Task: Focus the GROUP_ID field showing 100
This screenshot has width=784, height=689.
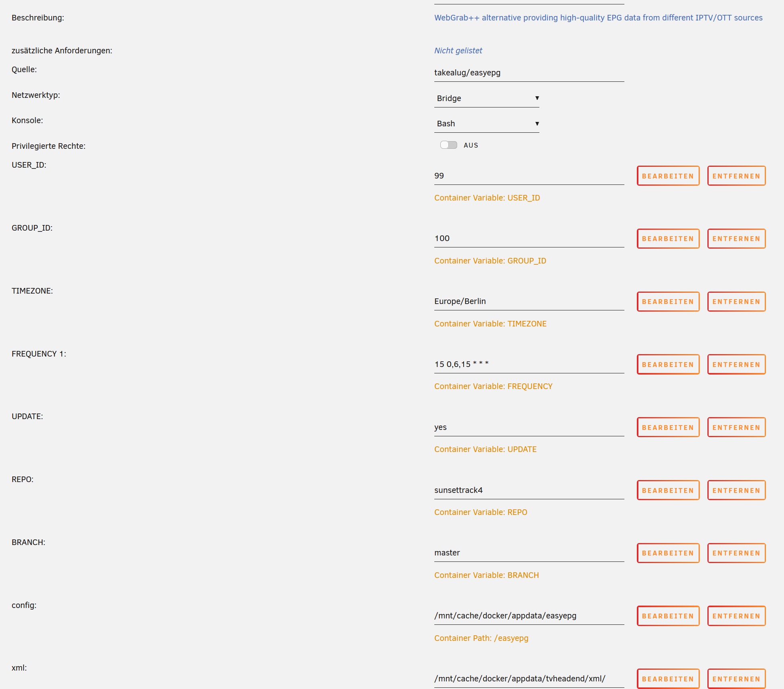Action: click(x=529, y=239)
